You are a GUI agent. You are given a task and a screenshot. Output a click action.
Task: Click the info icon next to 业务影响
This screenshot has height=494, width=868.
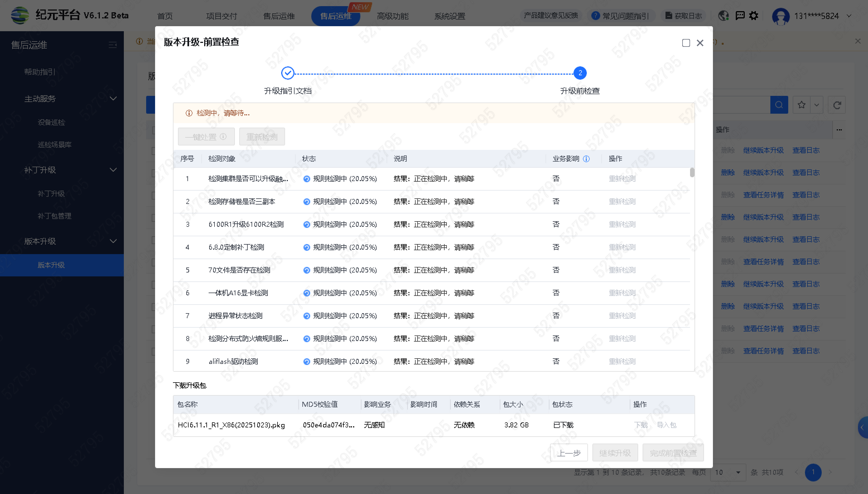[x=586, y=159]
